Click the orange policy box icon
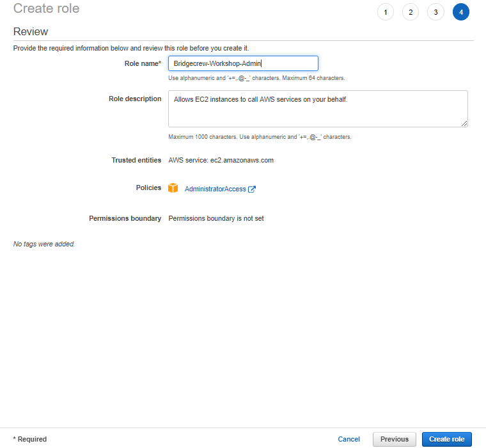The height and width of the screenshot is (448, 486). (x=173, y=188)
